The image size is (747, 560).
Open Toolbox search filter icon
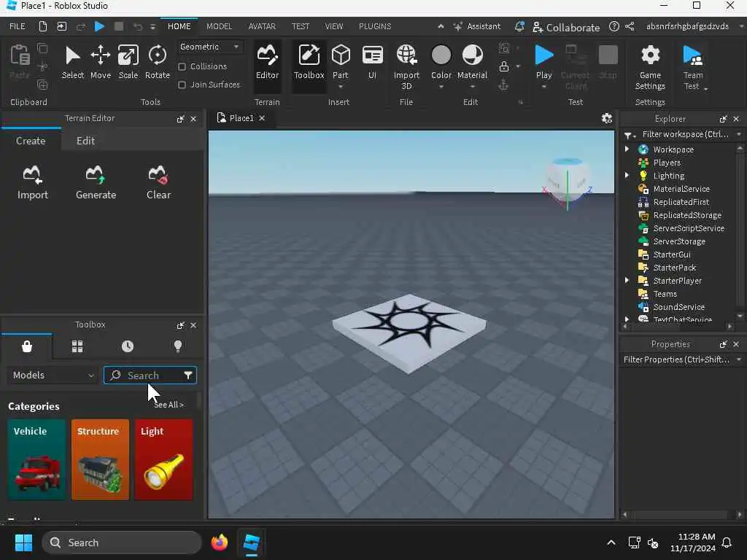pos(188,376)
